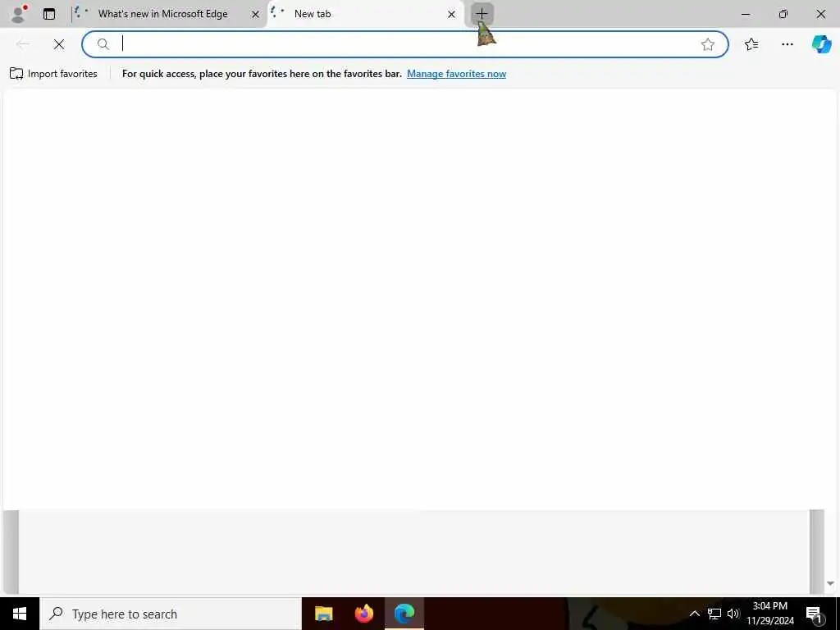Open the Copilot sidebar icon
Image resolution: width=840 pixels, height=630 pixels.
point(821,44)
